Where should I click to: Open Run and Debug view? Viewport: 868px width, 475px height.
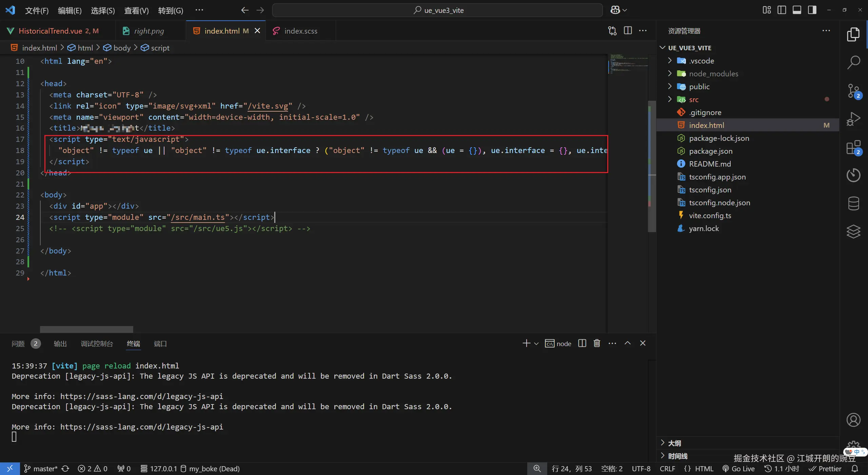(x=853, y=119)
